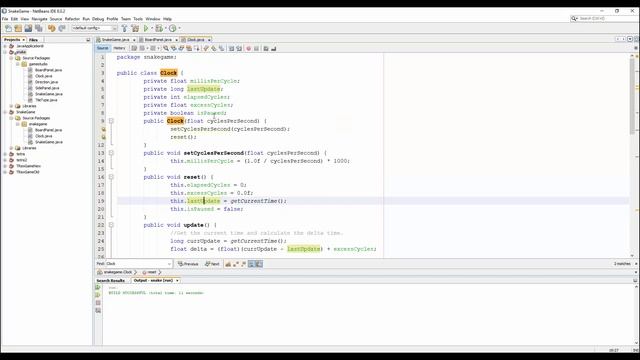This screenshot has height=360, width=640.
Task: Collapse the update method code fold
Action: tap(111, 225)
